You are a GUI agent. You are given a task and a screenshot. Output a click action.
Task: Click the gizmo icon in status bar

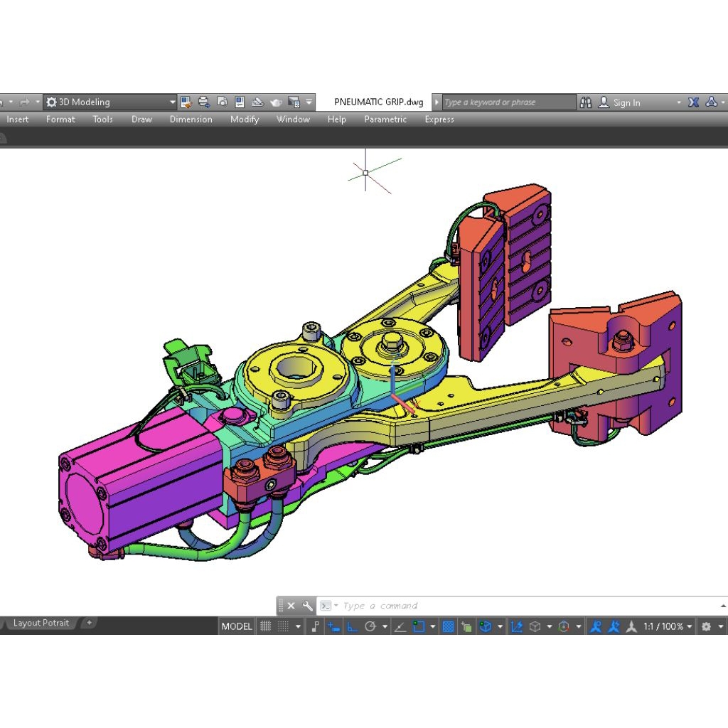pyautogui.click(x=564, y=626)
